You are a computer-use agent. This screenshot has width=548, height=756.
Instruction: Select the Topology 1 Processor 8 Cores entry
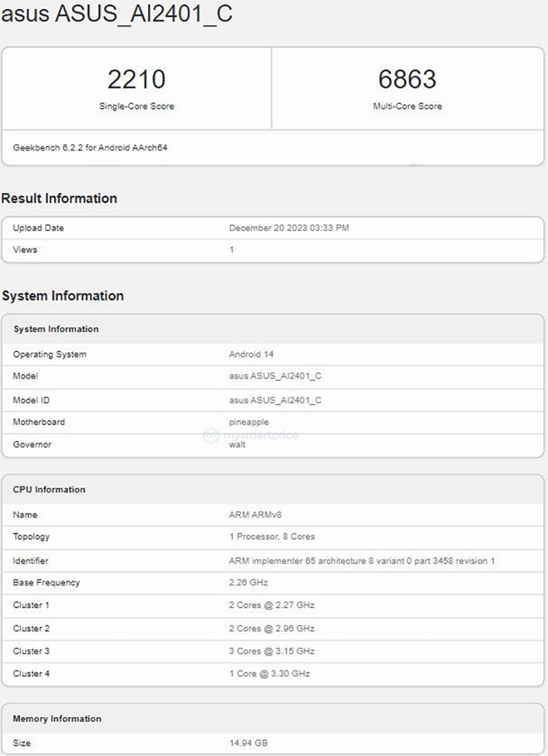[x=270, y=537]
